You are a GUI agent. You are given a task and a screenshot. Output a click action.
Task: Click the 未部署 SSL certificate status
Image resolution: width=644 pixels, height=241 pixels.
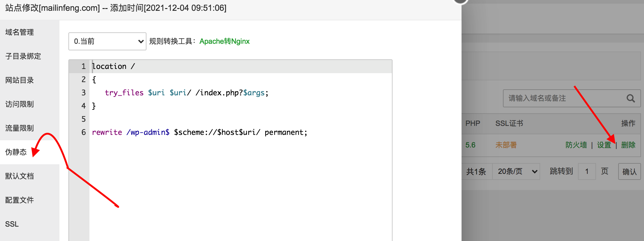(506, 145)
